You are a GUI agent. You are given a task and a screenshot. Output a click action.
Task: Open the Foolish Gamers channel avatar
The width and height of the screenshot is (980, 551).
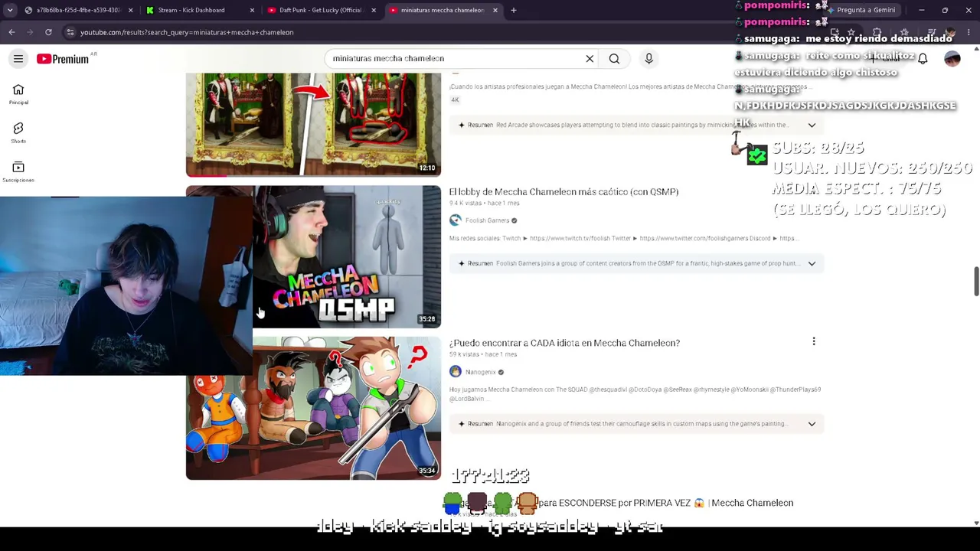456,220
